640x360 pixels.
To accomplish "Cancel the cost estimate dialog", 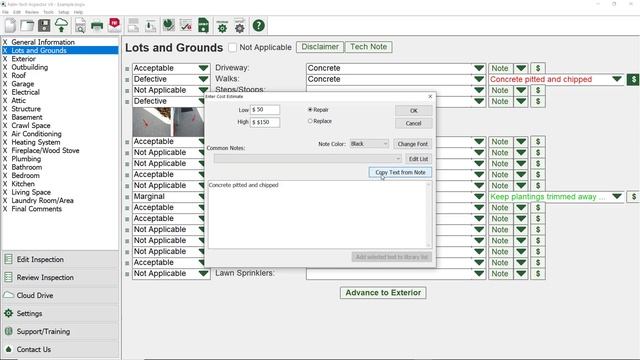I will 413,123.
